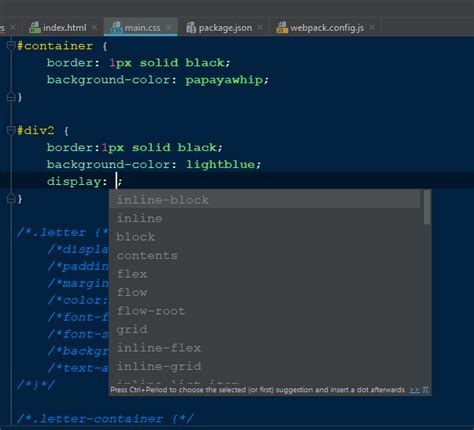Pick flow from the autocomplete list
The width and height of the screenshot is (474, 430).
tap(265, 292)
